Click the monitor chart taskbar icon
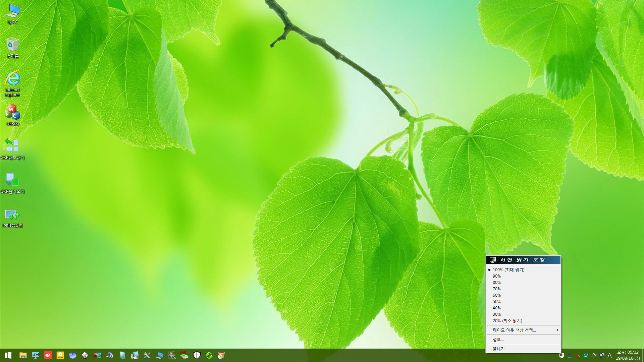644x362 pixels. click(35, 355)
